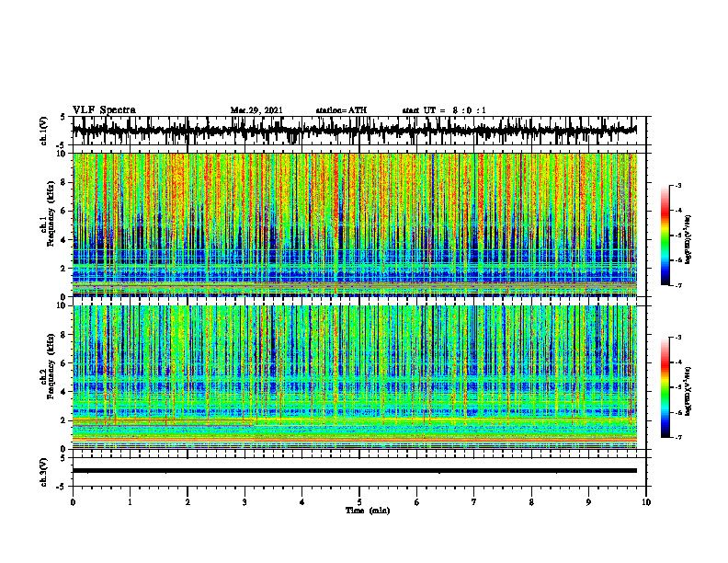Click time axis tick label "3"
Viewport: 728px width, 563px height.
tap(245, 502)
